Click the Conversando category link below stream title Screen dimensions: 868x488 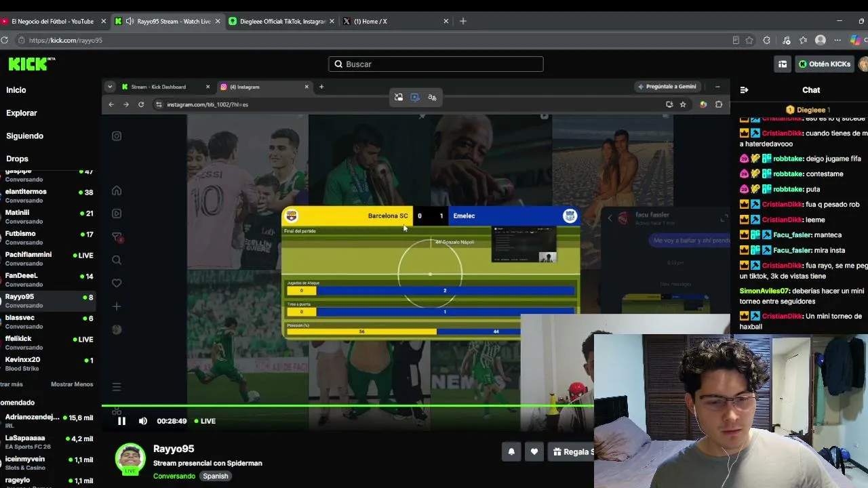[174, 476]
